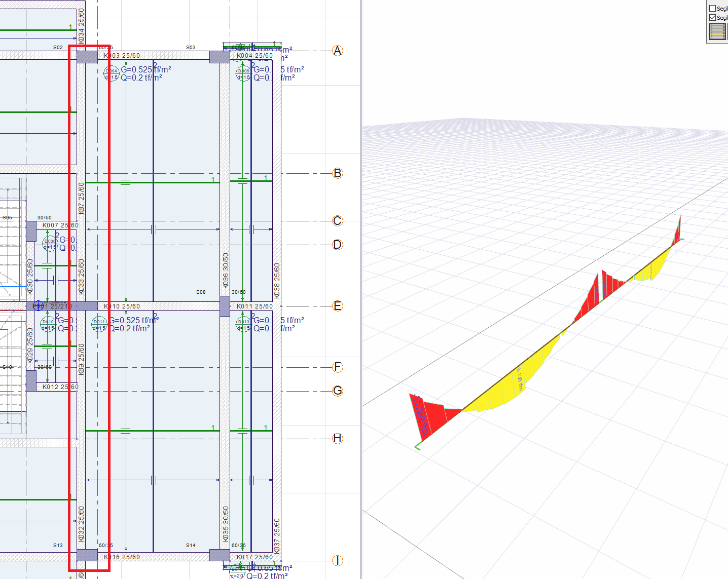
Task: Select axis bubble I
Action: 338,561
